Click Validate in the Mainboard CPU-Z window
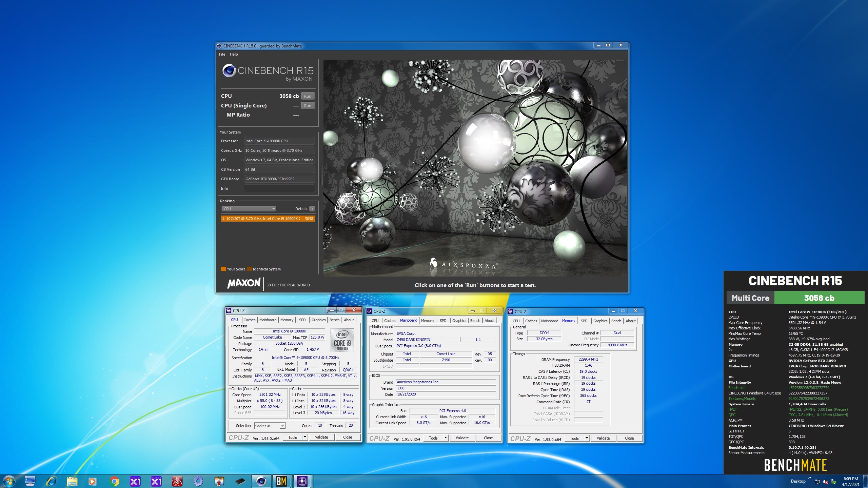868x488 pixels. [462, 438]
